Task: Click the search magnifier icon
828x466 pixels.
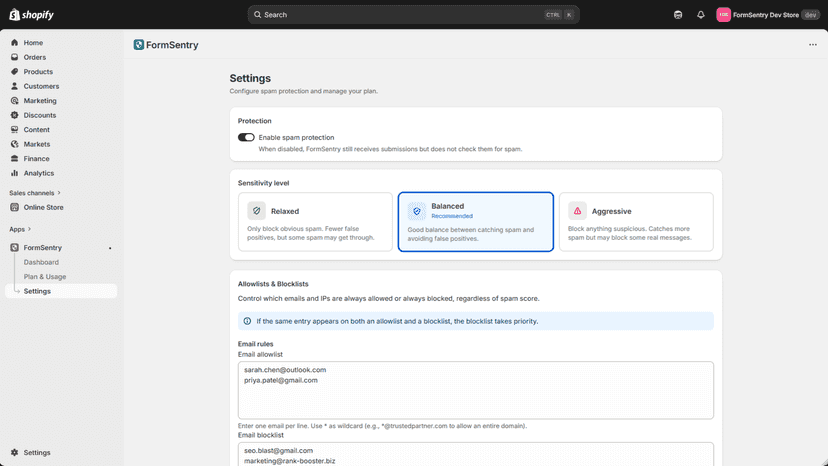Action: (257, 15)
